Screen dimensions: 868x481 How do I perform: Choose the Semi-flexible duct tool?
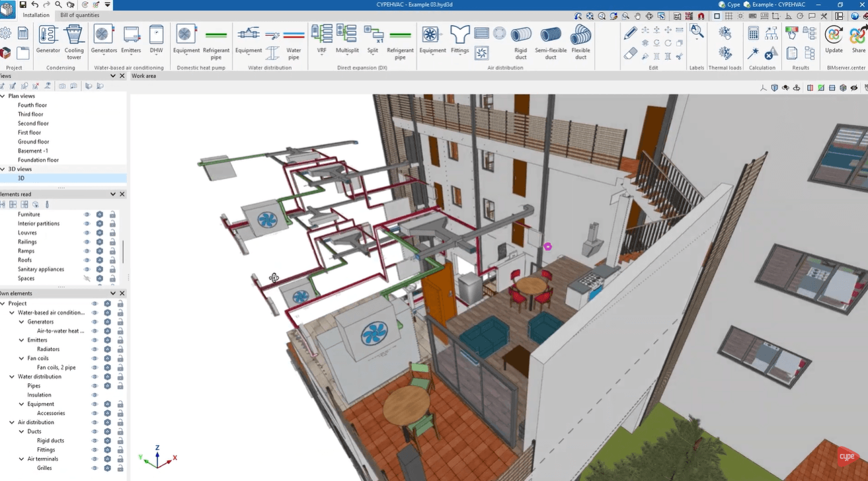pyautogui.click(x=551, y=42)
